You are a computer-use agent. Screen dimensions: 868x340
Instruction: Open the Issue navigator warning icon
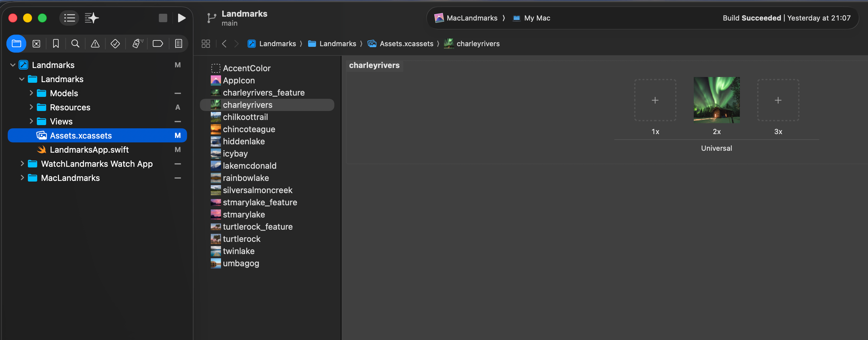click(95, 44)
